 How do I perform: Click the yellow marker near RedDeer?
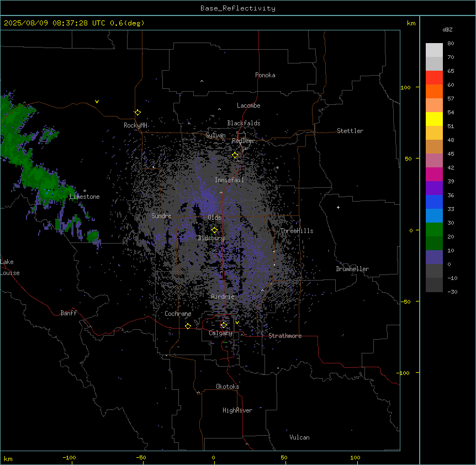point(235,155)
